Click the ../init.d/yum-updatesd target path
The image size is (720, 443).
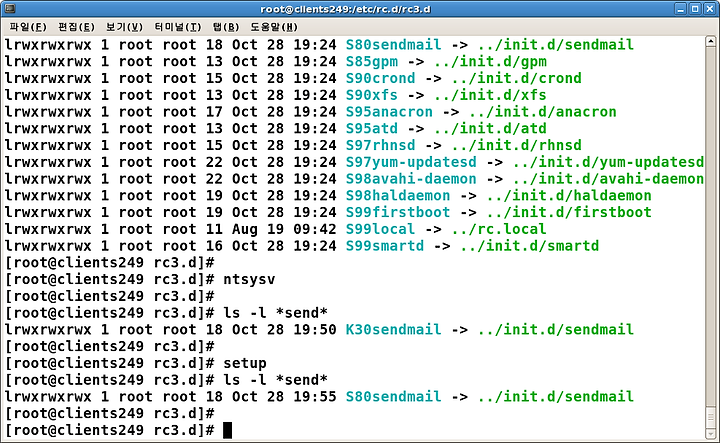(x=608, y=162)
